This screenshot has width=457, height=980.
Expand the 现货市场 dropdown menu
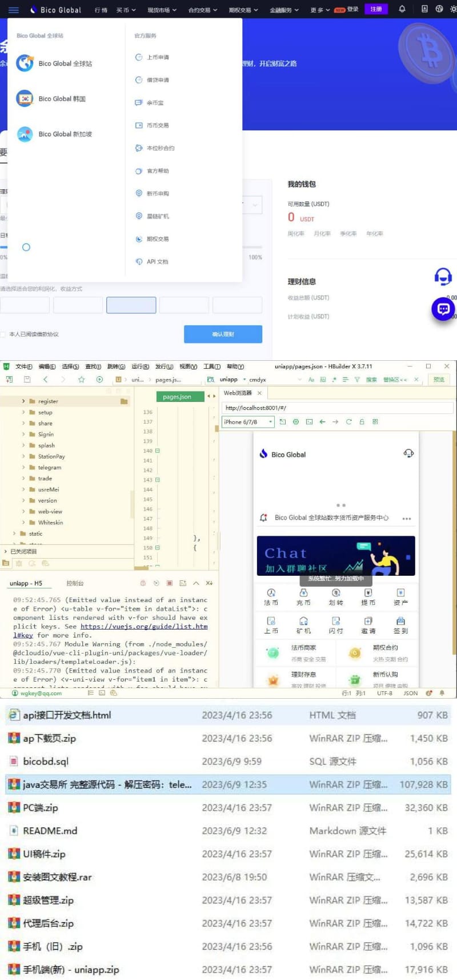(x=162, y=10)
